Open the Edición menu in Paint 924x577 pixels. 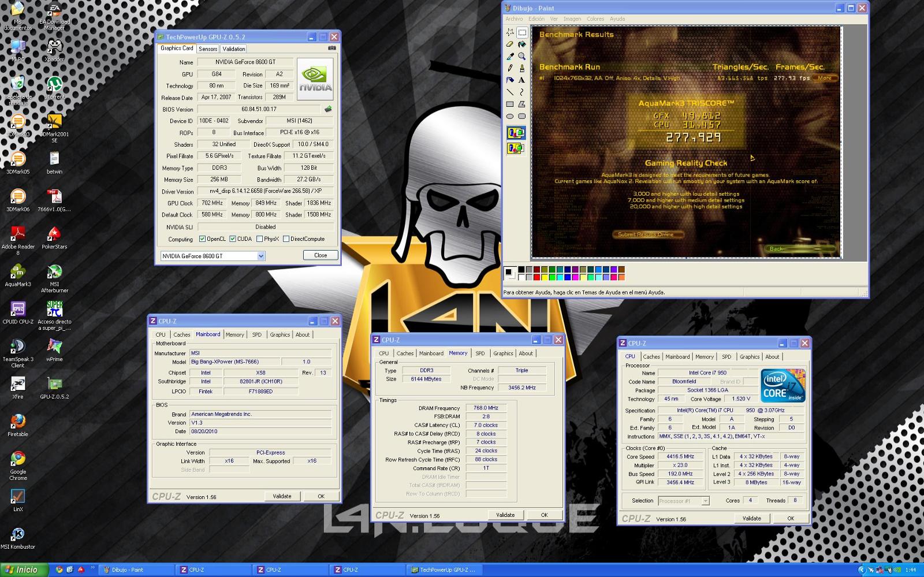point(536,19)
